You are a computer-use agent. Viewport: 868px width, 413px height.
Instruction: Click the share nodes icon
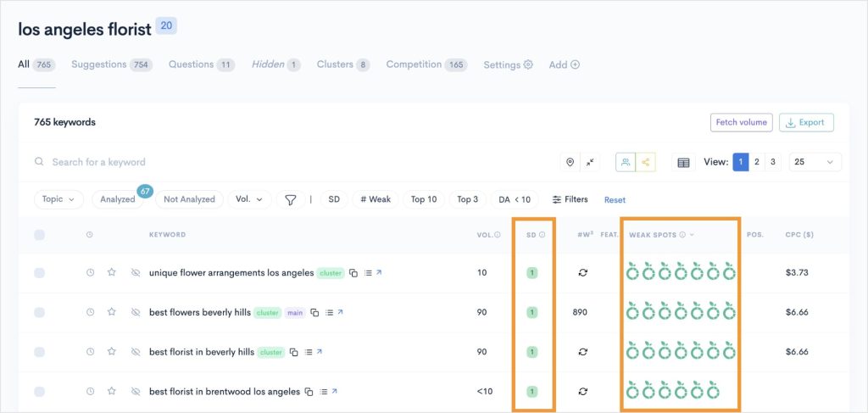[647, 162]
